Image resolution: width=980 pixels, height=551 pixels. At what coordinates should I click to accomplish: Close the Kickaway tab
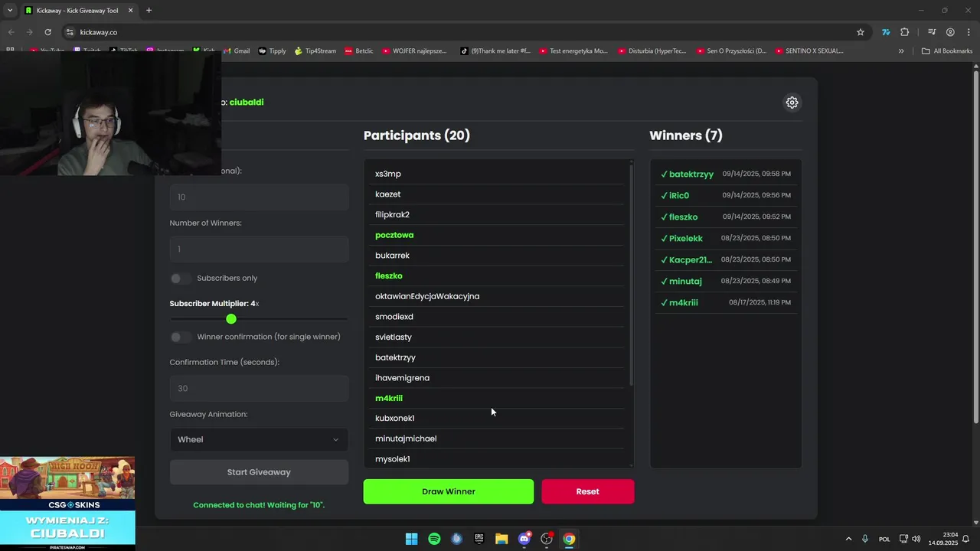point(130,11)
